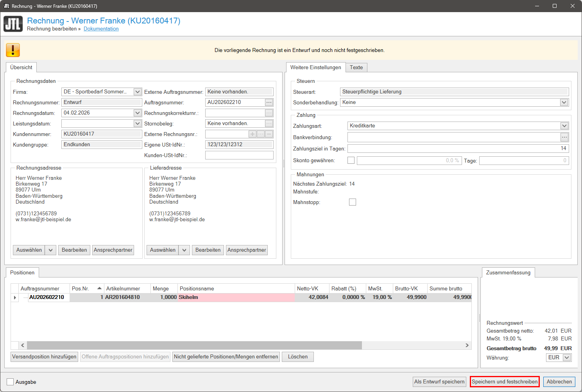Open the Zahlungsart dropdown
This screenshot has width=582, height=392.
tap(564, 126)
